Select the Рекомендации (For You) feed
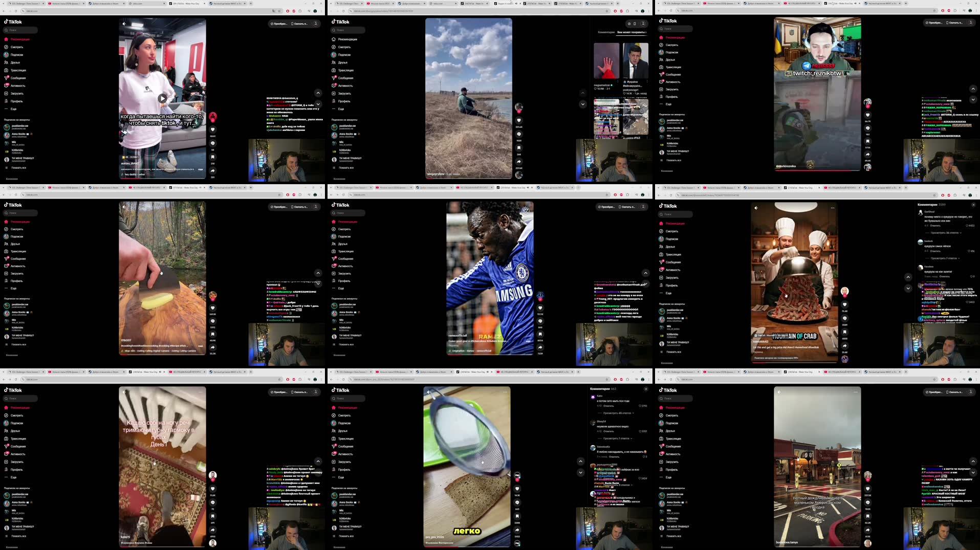 [674, 223]
